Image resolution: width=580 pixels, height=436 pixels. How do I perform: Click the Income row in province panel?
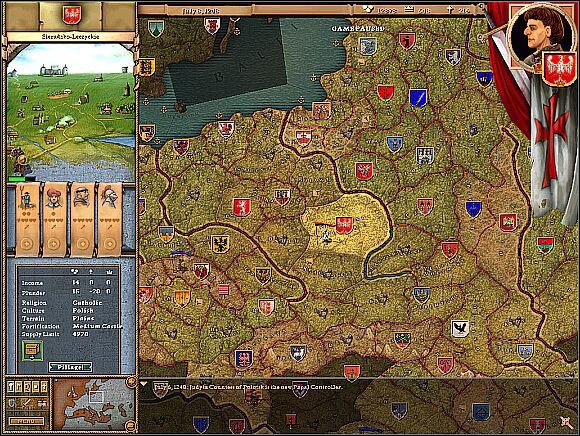[66, 283]
